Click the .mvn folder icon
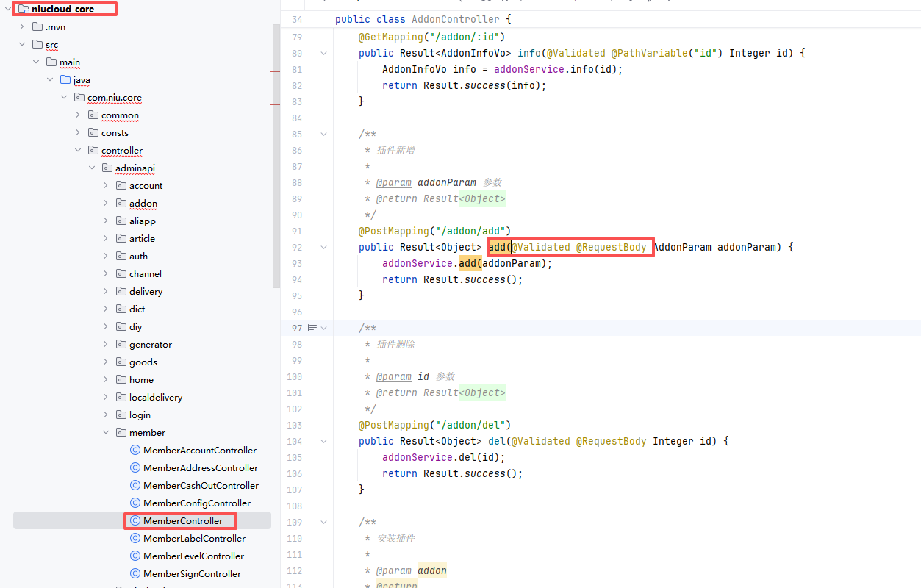The image size is (921, 588). click(x=37, y=27)
